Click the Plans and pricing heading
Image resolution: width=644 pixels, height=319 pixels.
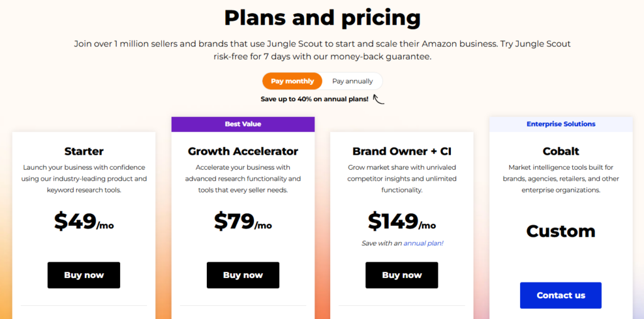click(x=322, y=18)
